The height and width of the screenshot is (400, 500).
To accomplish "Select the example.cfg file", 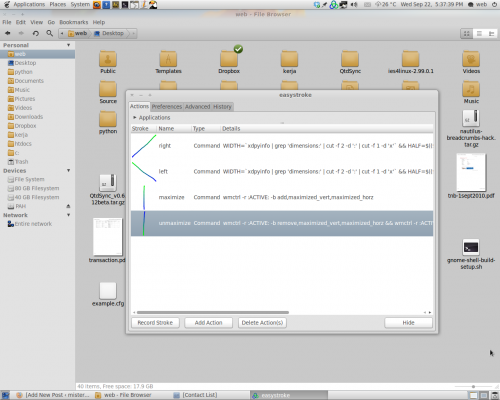I will click(108, 291).
